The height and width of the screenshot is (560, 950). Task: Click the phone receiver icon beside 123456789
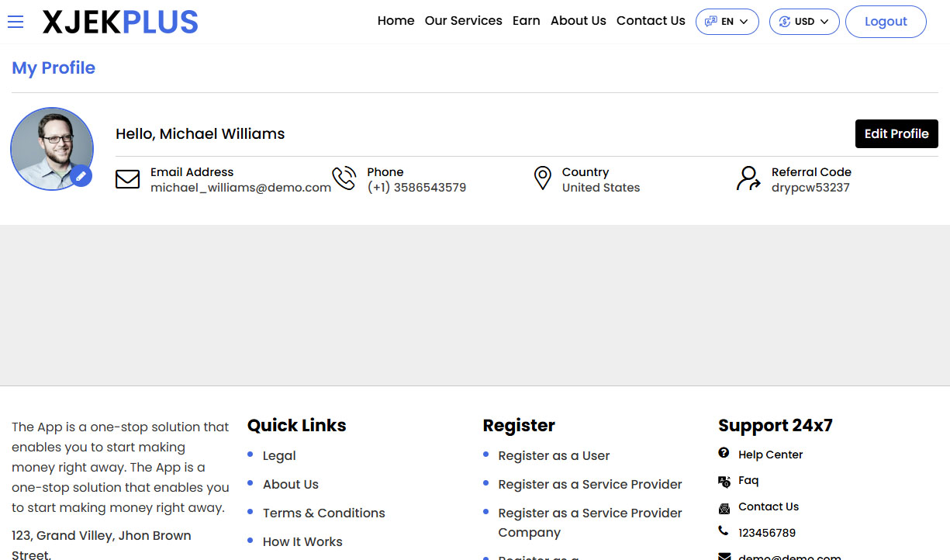coord(724,532)
